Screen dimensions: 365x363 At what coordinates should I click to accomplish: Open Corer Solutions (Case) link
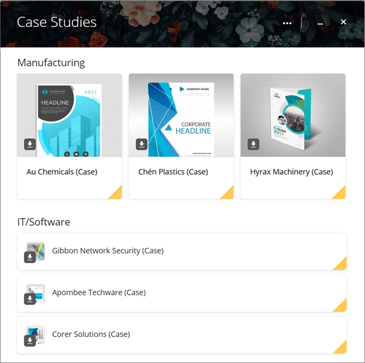click(91, 334)
